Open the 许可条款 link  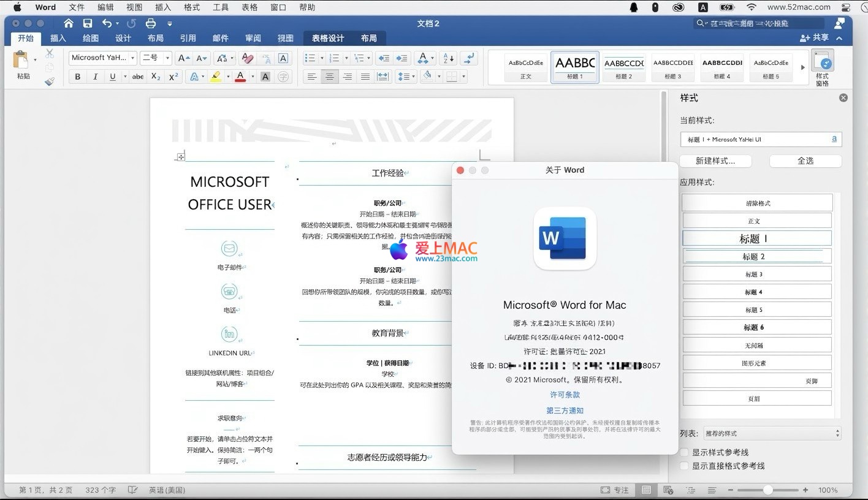565,395
